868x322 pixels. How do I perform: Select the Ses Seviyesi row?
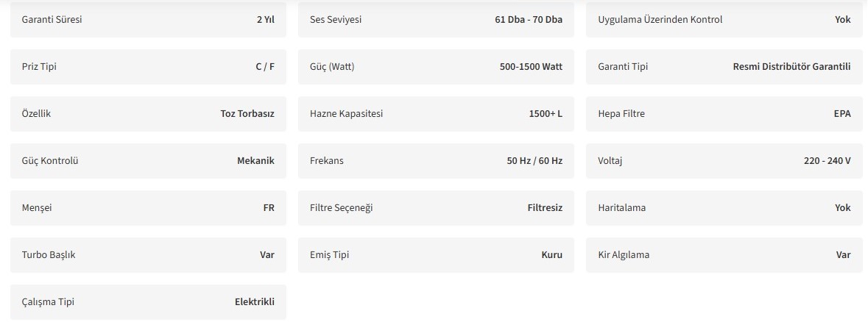coord(436,20)
